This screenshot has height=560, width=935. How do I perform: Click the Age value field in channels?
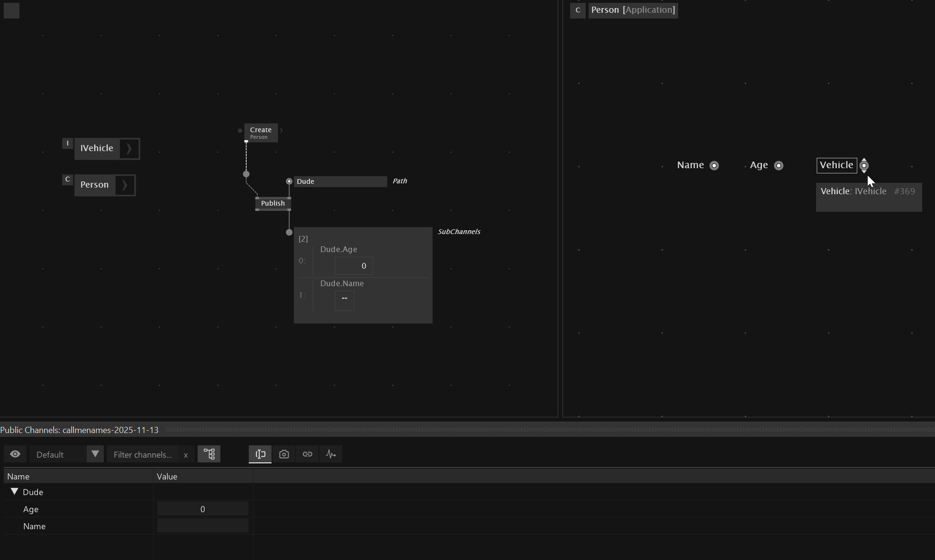(202, 509)
